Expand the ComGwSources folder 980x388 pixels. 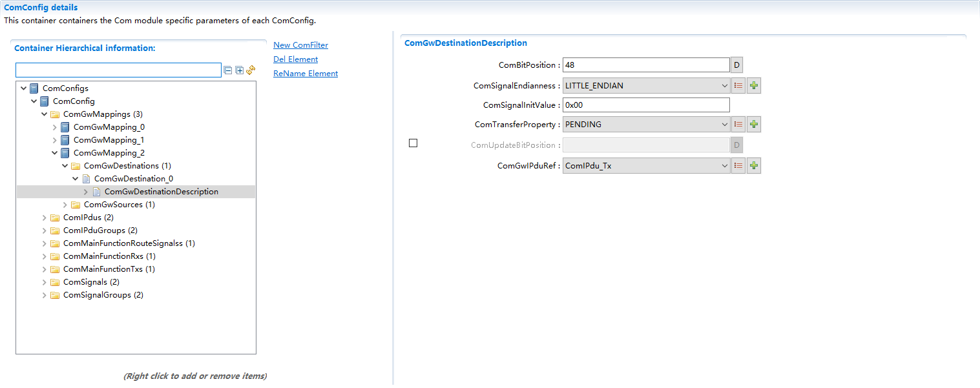point(65,205)
